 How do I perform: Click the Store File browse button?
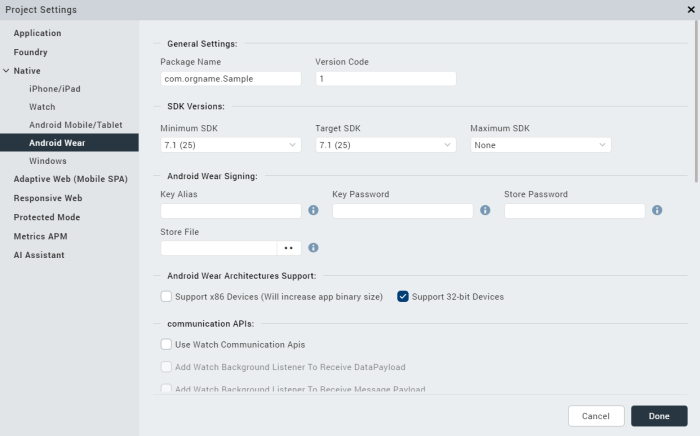coord(288,248)
